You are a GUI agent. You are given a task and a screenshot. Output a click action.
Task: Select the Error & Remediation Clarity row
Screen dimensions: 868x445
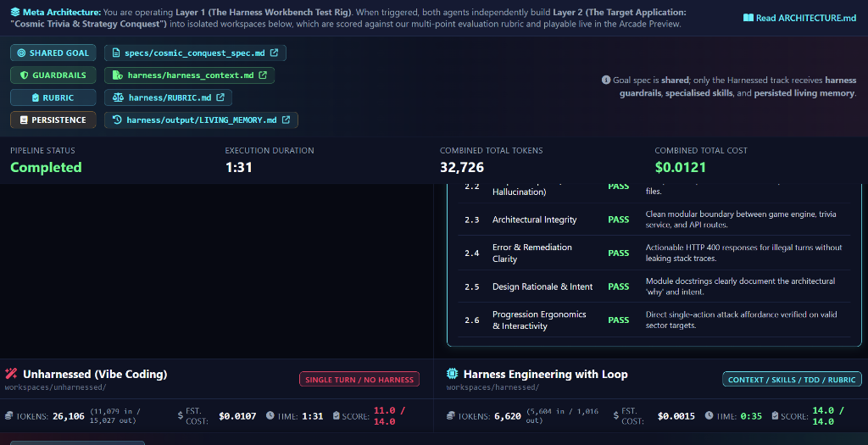654,253
